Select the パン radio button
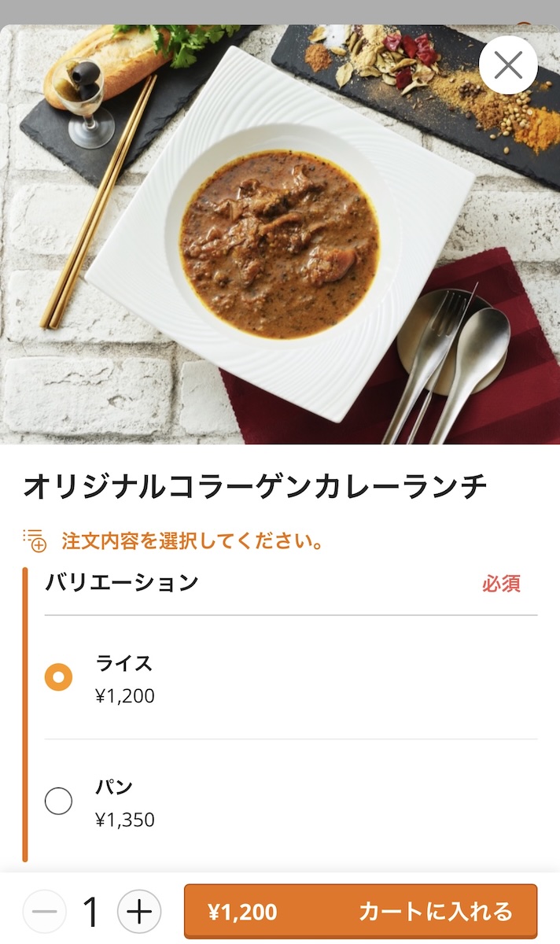The width and height of the screenshot is (560, 944). click(59, 801)
